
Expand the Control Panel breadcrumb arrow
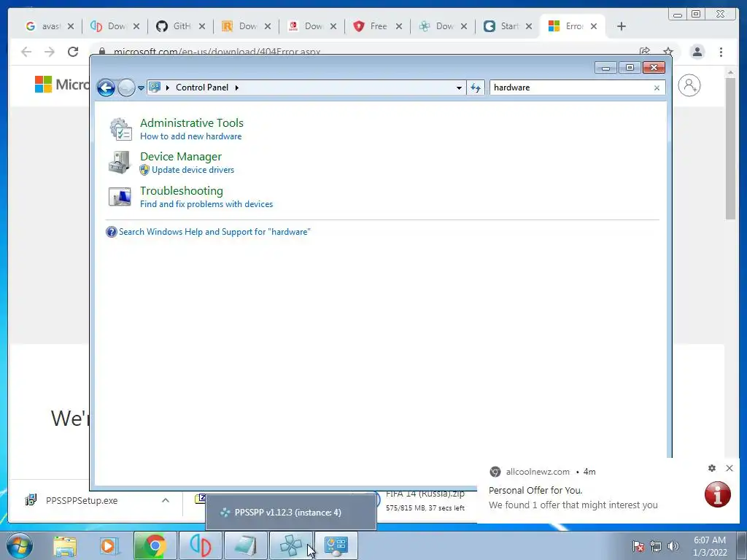coord(237,87)
